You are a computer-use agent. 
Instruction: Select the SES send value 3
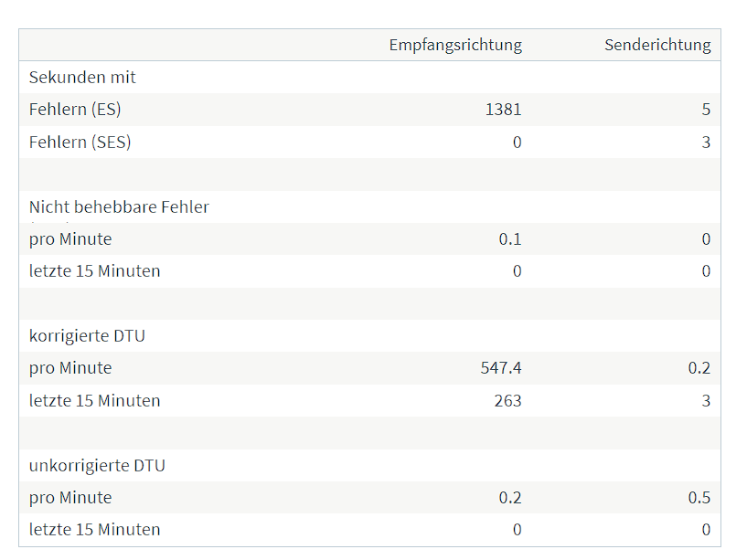(706, 142)
